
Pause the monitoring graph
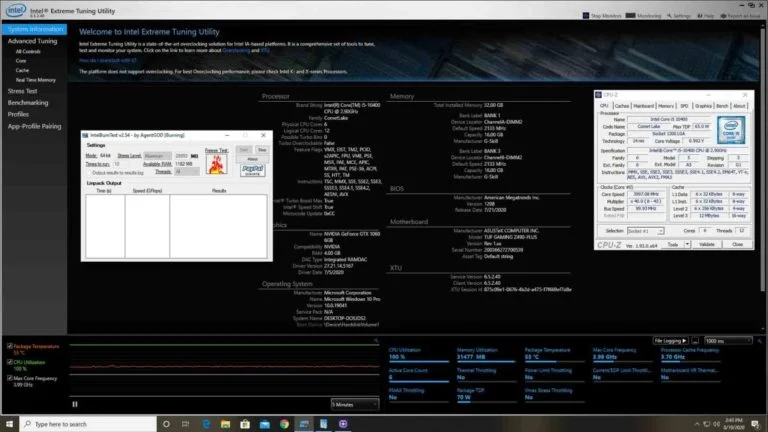(75, 404)
